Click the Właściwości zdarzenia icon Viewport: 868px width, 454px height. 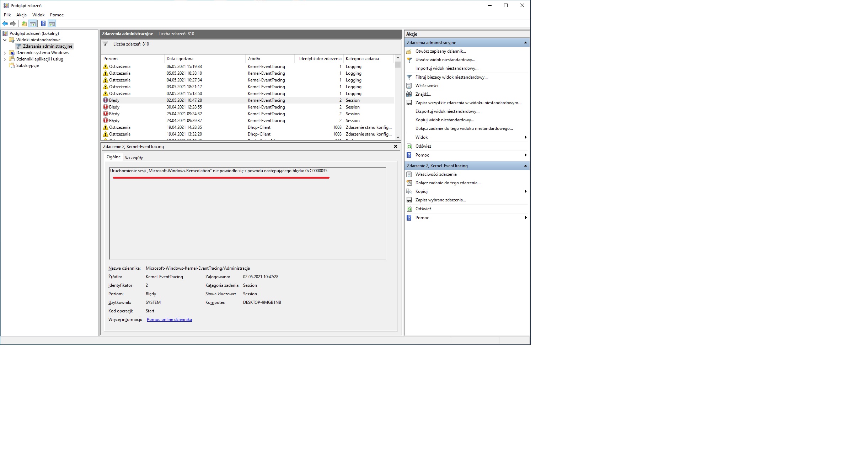tap(409, 174)
